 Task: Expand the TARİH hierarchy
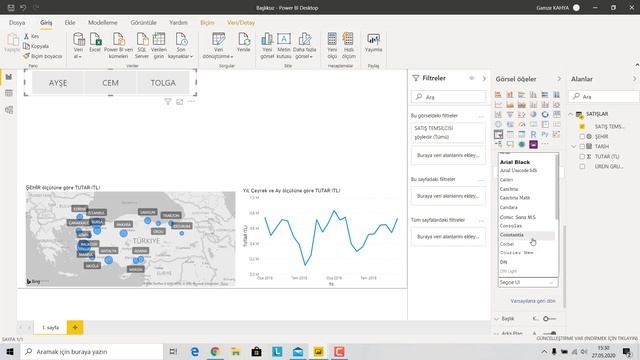coord(574,146)
